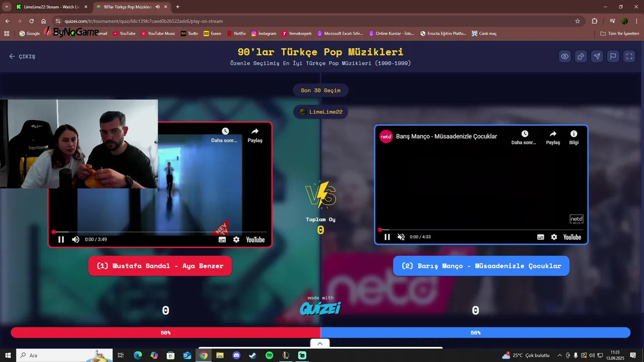Click the Quizei logo
Screen dimensions: 644x362
point(320,308)
